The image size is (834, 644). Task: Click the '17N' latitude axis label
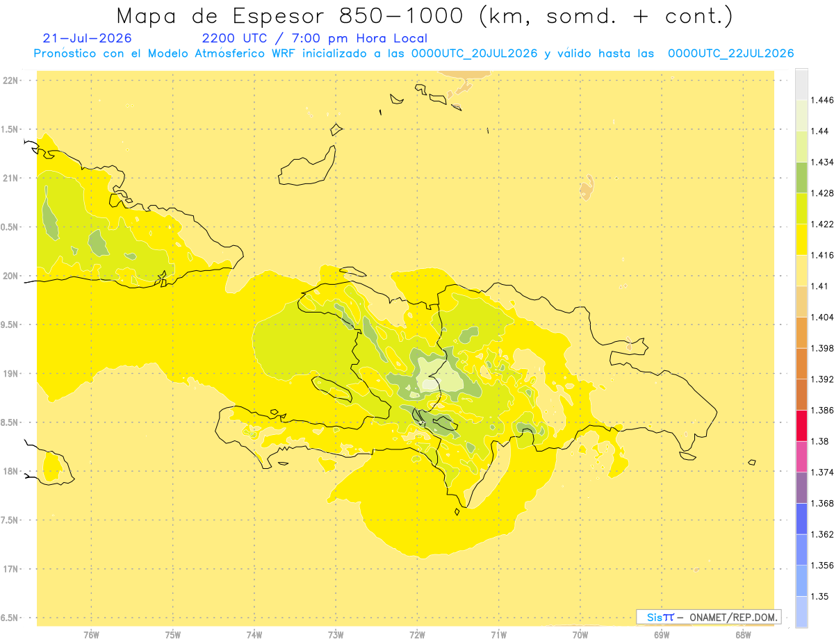[x=10, y=569]
